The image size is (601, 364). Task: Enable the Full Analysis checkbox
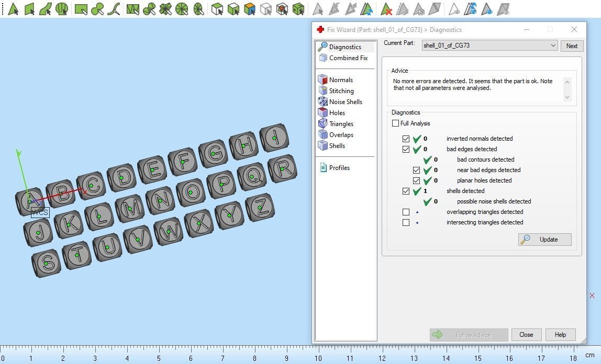(396, 123)
